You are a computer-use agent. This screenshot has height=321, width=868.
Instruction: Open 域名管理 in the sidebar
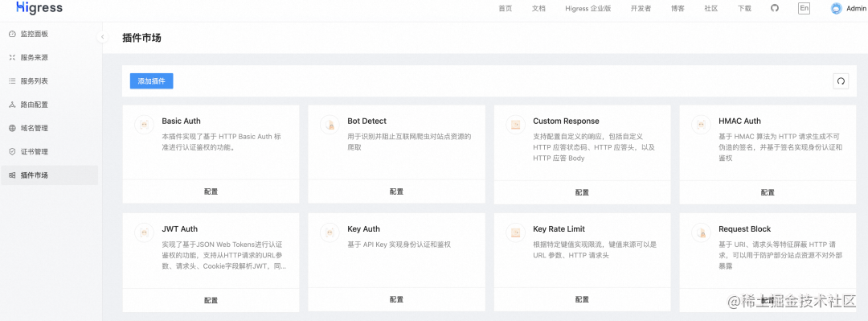point(49,128)
